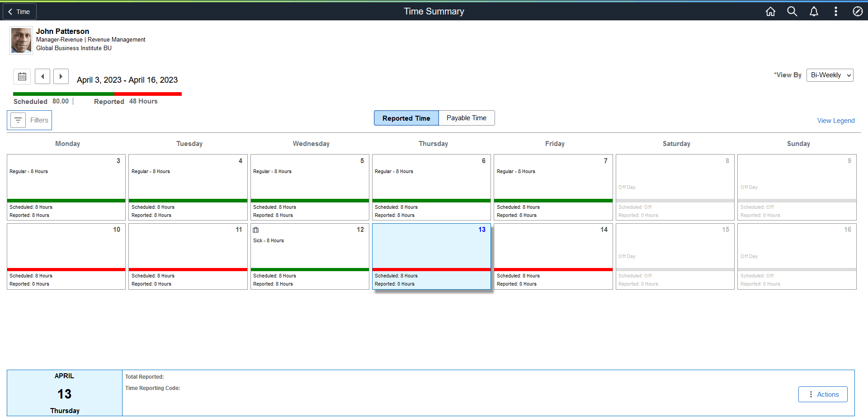
Task: Open the Actions List kebab menu in header
Action: tap(836, 11)
